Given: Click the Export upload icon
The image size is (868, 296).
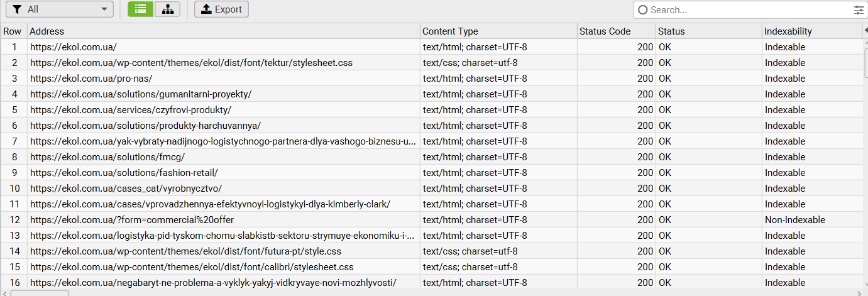Looking at the screenshot, I should pyautogui.click(x=206, y=9).
